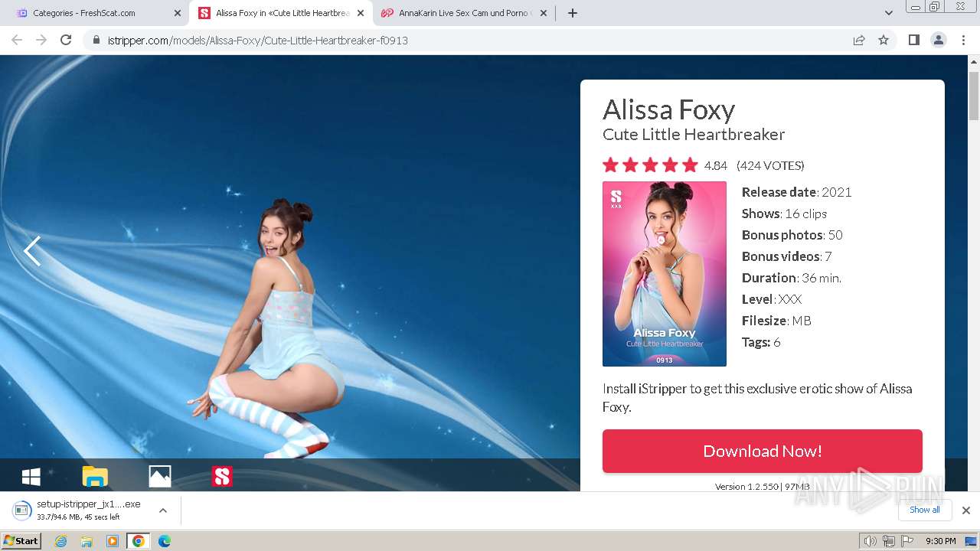
Task: Open Internet Explorer from taskbar
Action: tap(61, 541)
